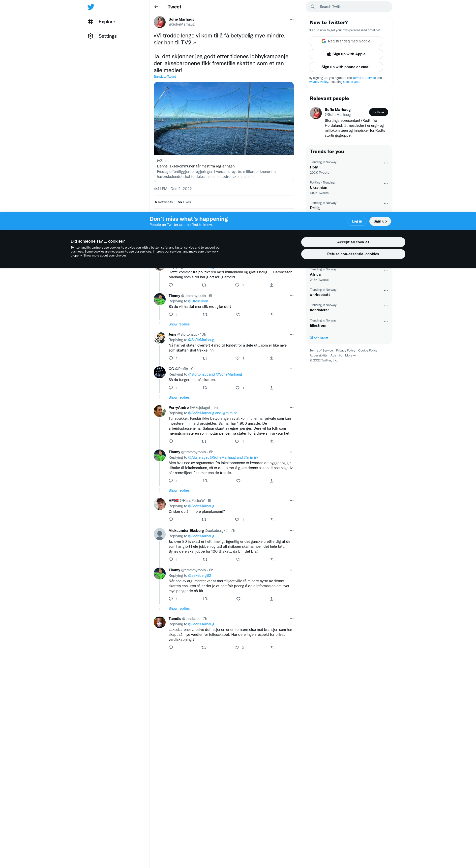Viewport: 476px width, 868px height.
Task: Open options for Africa trend
Action: point(386,270)
